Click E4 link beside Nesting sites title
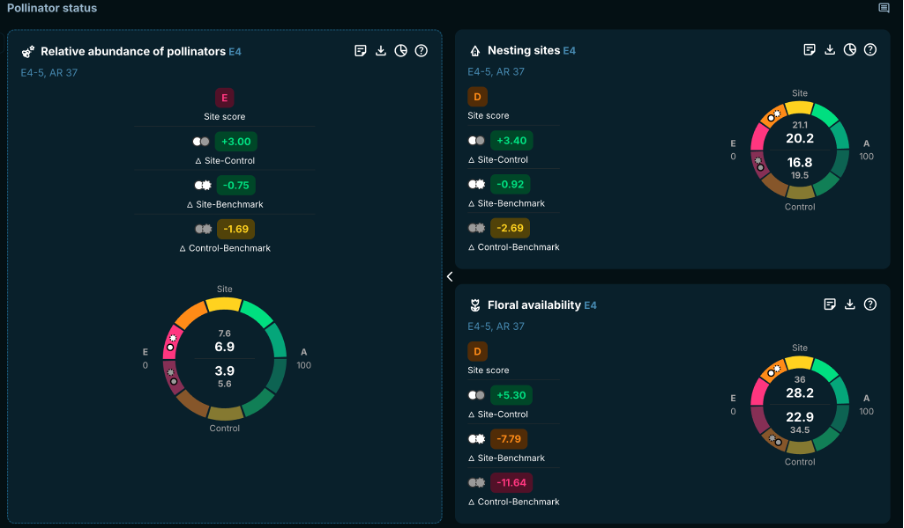Viewport: 904px width, 528px height. point(569,50)
